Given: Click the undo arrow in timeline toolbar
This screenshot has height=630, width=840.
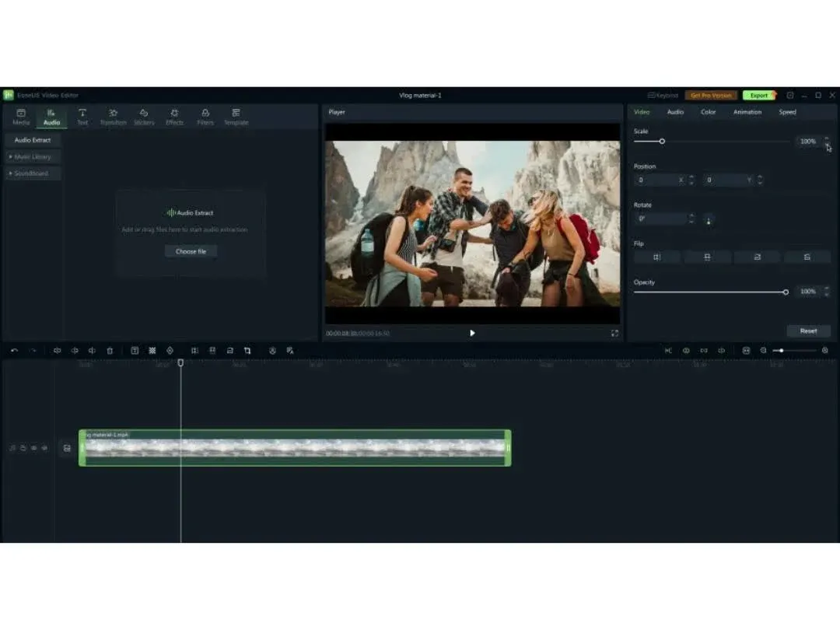Looking at the screenshot, I should pyautogui.click(x=14, y=351).
